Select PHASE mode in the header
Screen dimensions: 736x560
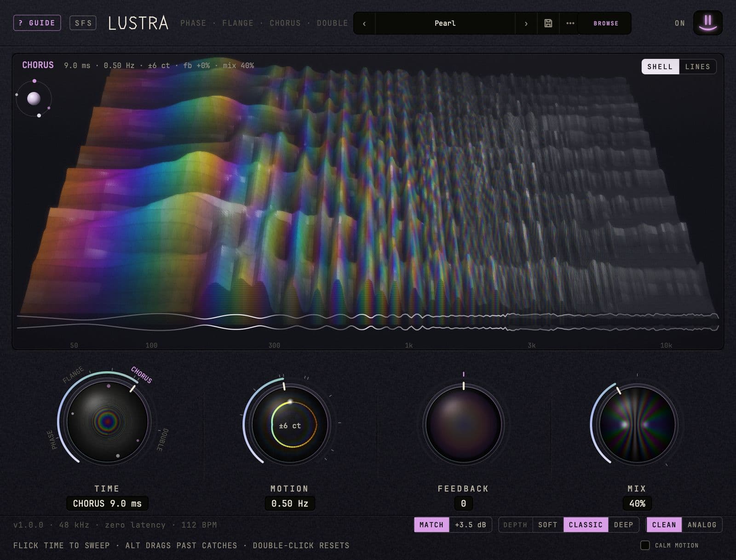pos(193,23)
